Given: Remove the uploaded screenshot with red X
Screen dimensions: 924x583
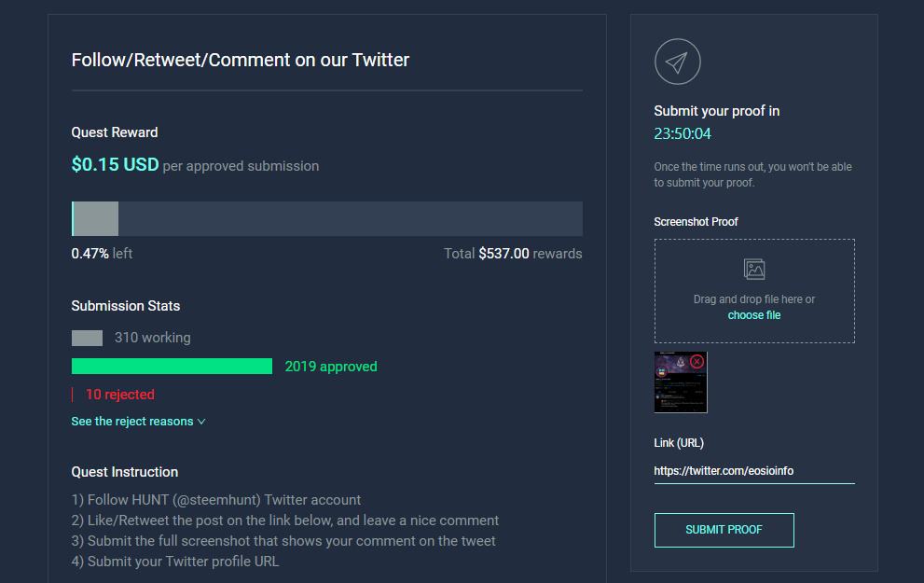Looking at the screenshot, I should point(696,361).
